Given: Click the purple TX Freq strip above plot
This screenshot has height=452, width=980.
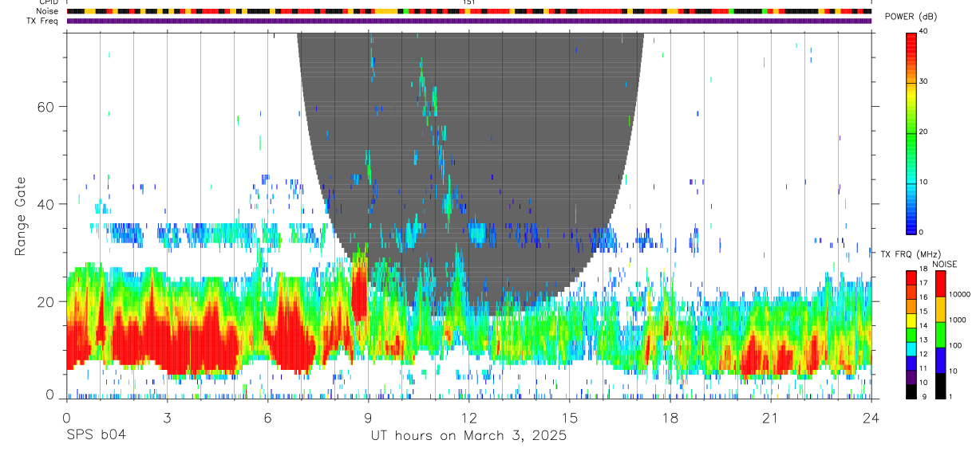Looking at the screenshot, I should (468, 22).
